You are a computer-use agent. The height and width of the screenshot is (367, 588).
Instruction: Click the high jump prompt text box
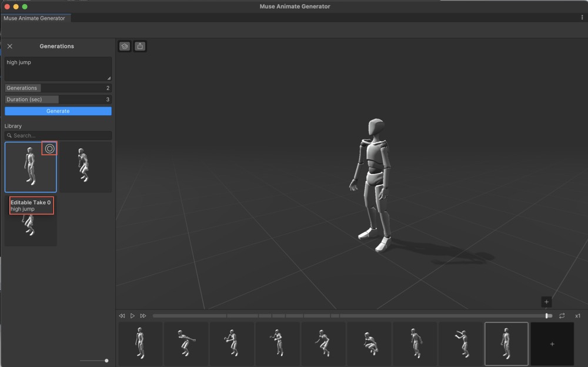58,69
